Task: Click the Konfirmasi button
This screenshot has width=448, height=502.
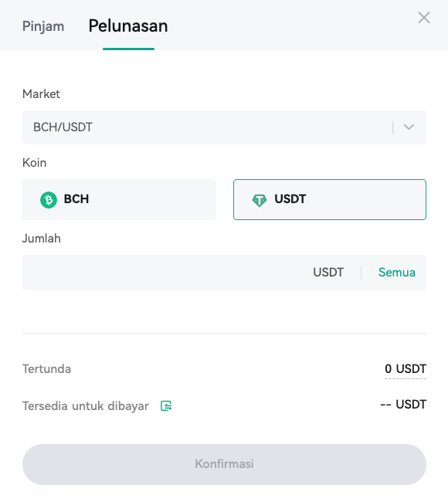Action: tap(224, 464)
